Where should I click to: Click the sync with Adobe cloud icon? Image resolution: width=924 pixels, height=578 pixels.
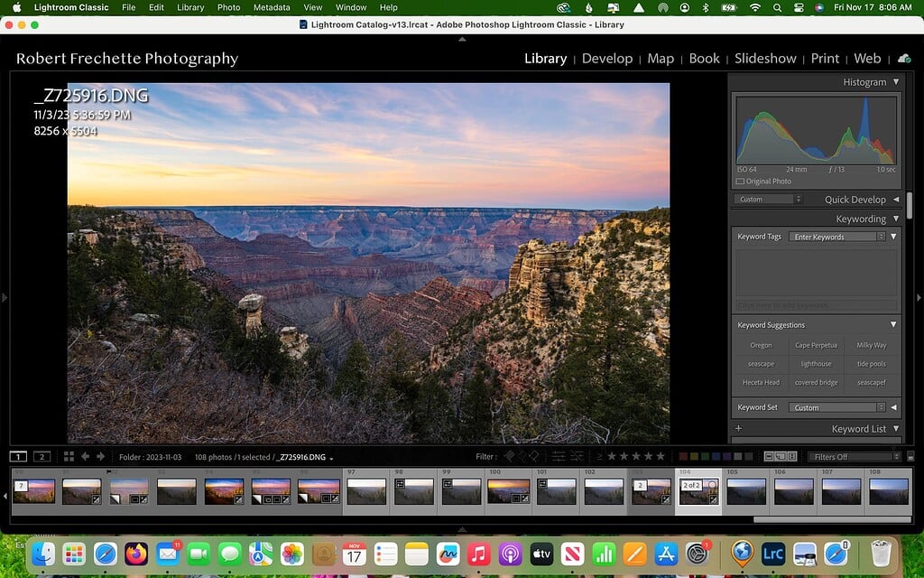pos(905,58)
